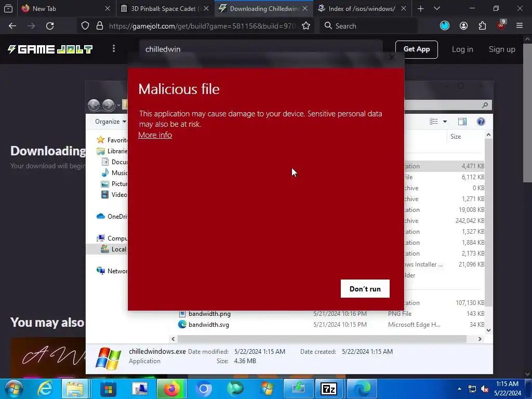The image size is (532, 399).
Task: Select OneDrive in navigation pane
Action: tap(112, 217)
